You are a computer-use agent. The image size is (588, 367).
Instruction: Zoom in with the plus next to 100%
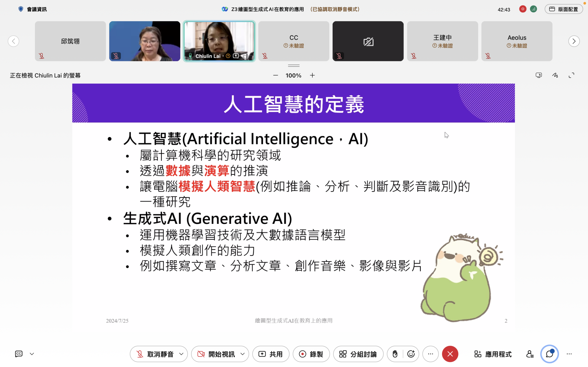tap(312, 75)
